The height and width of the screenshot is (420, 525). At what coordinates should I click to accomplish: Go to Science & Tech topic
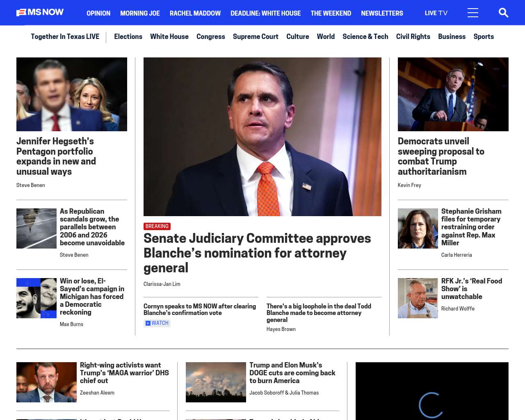tap(365, 37)
